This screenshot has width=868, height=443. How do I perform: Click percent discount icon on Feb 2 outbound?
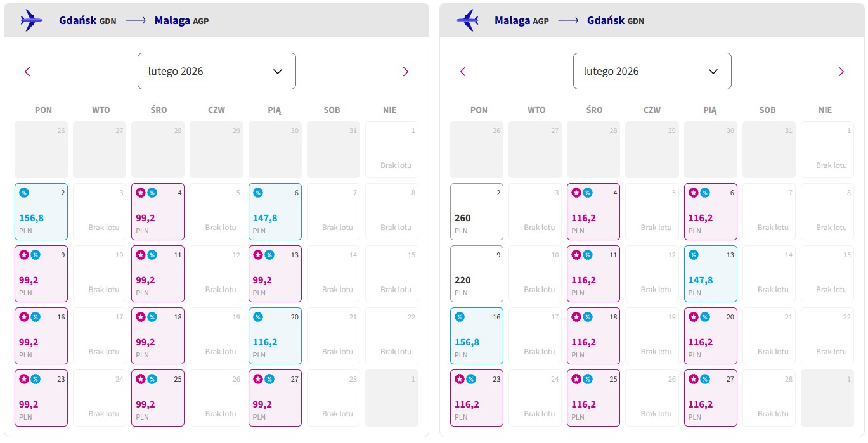[x=24, y=193]
